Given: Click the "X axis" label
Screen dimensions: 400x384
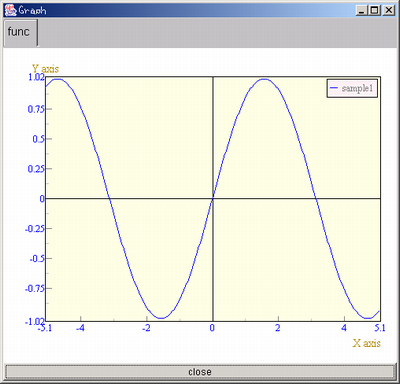Looking at the screenshot, I should (367, 343).
